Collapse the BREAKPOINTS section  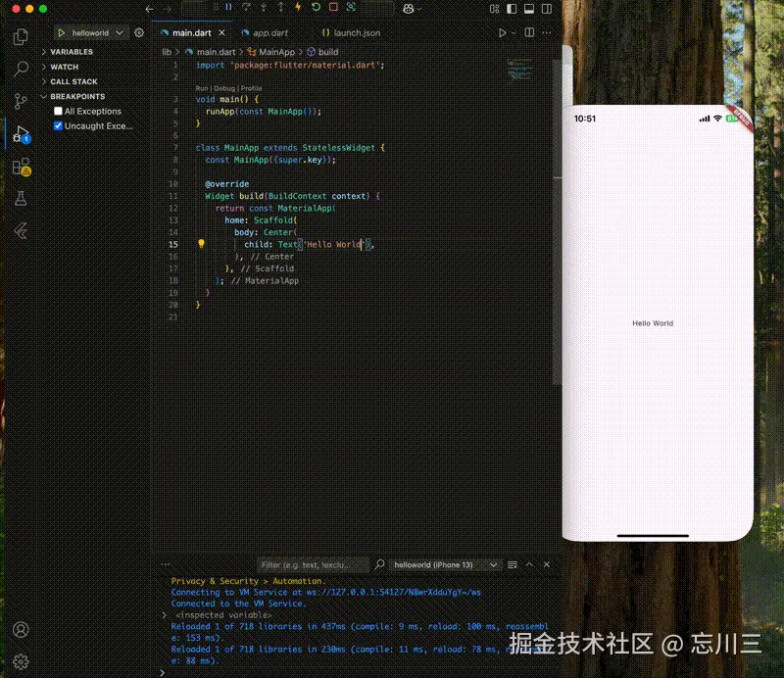(x=77, y=96)
